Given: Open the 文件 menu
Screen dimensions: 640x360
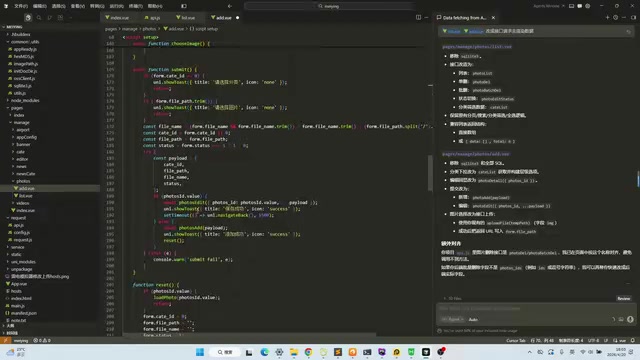Looking at the screenshot, I should [21, 6].
